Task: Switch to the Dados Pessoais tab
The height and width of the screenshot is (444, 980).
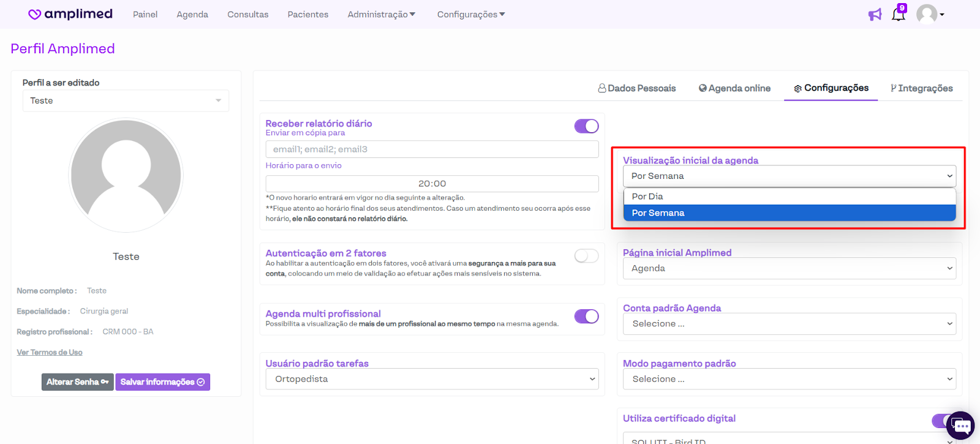Action: point(637,88)
